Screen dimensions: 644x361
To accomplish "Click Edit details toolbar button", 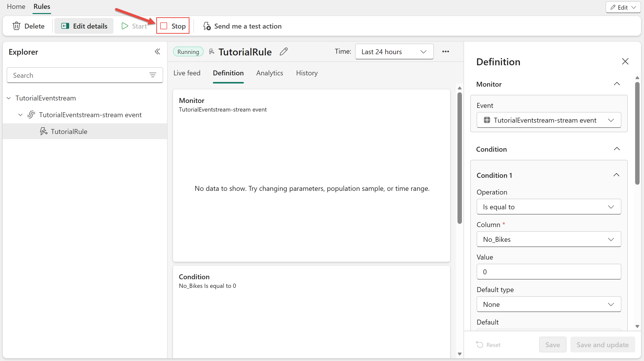I will 84,26.
